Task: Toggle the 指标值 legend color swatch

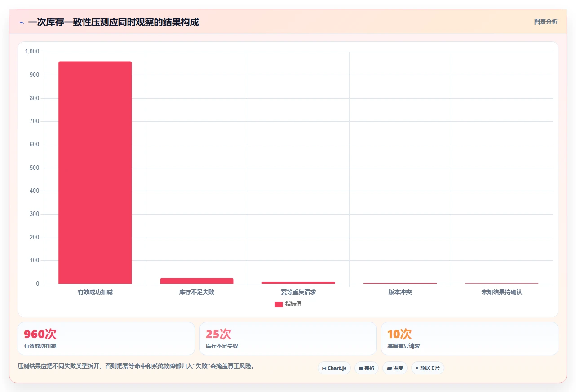Action: (x=278, y=304)
